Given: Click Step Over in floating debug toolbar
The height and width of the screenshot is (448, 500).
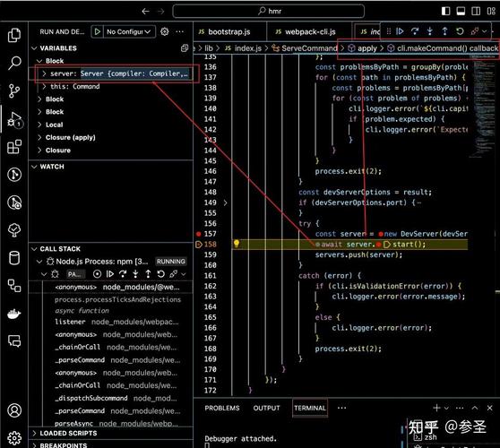Looking at the screenshot, I should point(415,31).
